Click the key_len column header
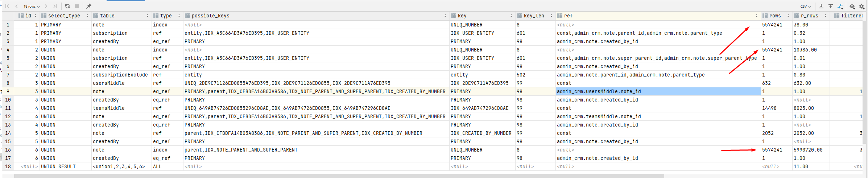868x178 pixels. (x=534, y=16)
